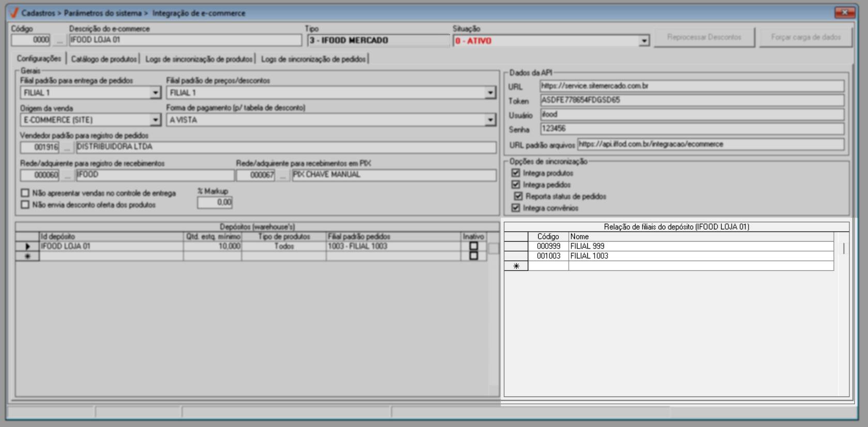The height and width of the screenshot is (427, 868).
Task: Expand Filial padrão para entrega de pedidos dropdown
Action: [x=155, y=93]
